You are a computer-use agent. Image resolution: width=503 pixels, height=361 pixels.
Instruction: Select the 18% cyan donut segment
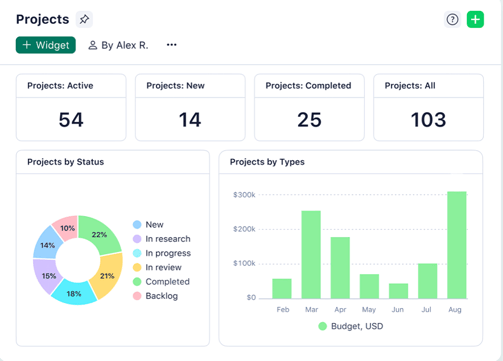coord(74,294)
